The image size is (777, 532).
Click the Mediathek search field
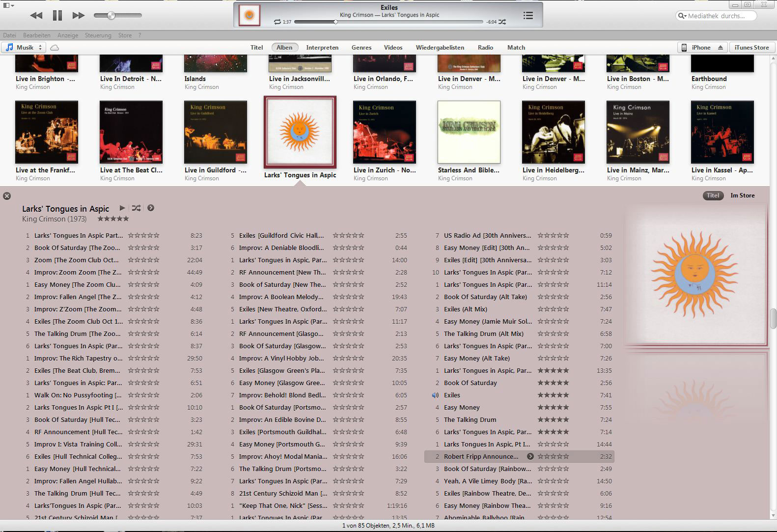(717, 16)
